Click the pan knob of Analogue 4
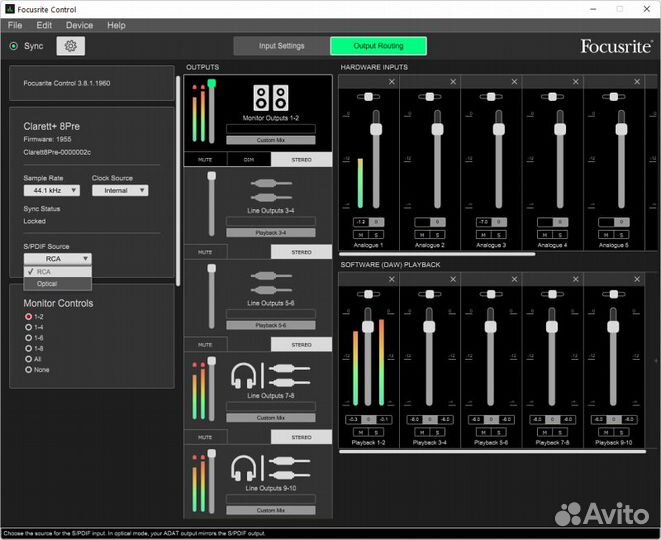Screen dimensions: 661x540 [x=552, y=97]
